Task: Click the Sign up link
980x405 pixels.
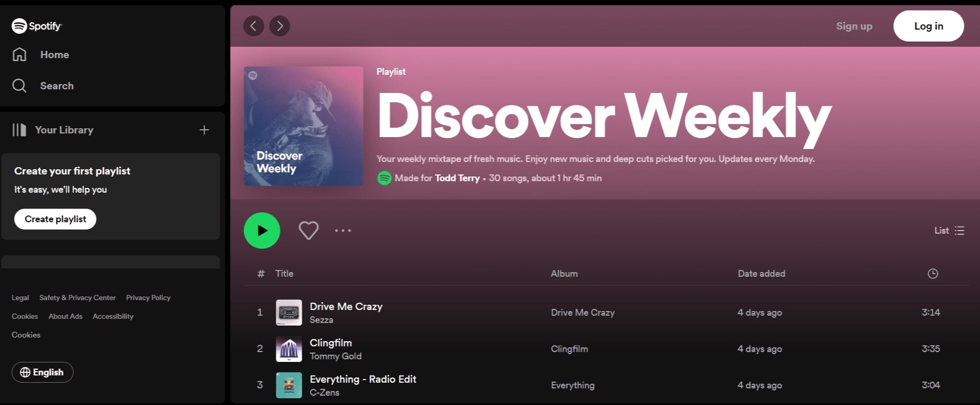Action: pyautogui.click(x=854, y=26)
